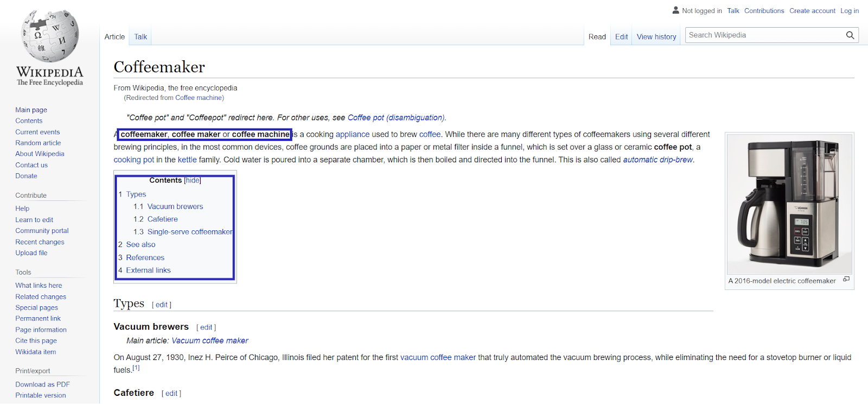868x404 pixels.
Task: Open Special pages link
Action: (x=36, y=308)
